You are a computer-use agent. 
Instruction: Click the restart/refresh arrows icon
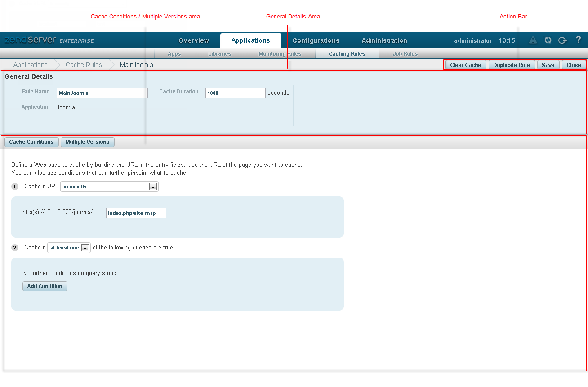[x=548, y=40]
